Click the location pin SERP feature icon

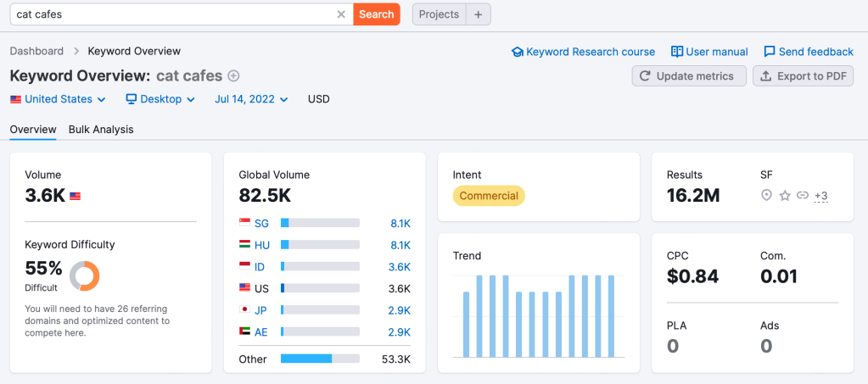[x=767, y=196]
